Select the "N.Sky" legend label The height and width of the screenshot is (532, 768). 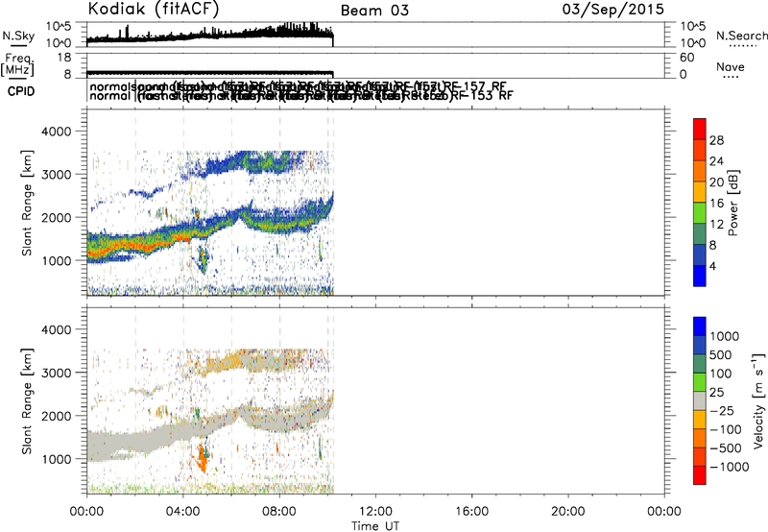[18, 36]
